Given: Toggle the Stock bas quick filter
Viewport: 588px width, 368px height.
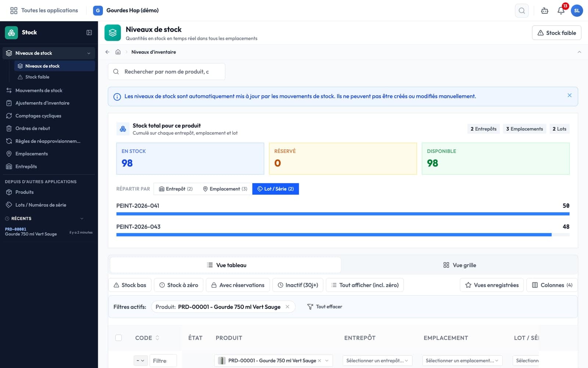Looking at the screenshot, I should (130, 285).
